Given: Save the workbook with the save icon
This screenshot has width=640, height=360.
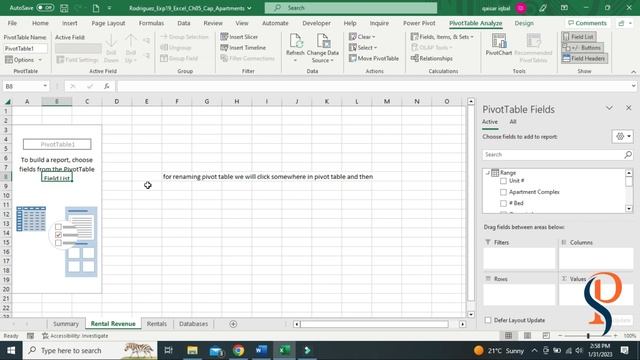Looking at the screenshot, I should coord(64,8).
